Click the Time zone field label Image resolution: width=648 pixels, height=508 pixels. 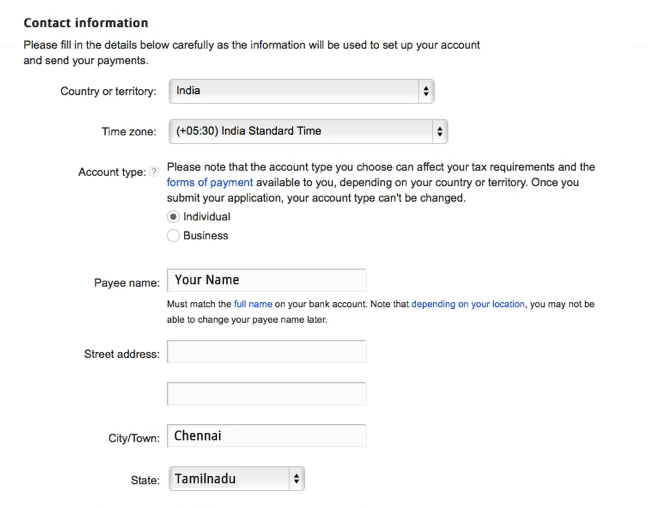tap(124, 132)
